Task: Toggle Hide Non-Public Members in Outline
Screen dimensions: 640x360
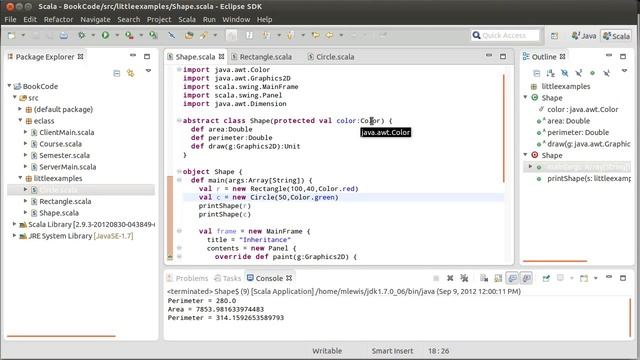Action: (592, 73)
